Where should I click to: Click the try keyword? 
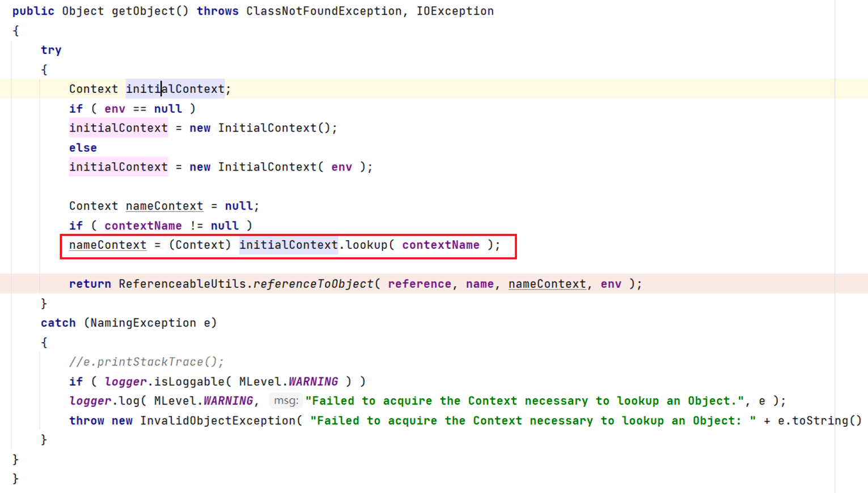tap(51, 50)
